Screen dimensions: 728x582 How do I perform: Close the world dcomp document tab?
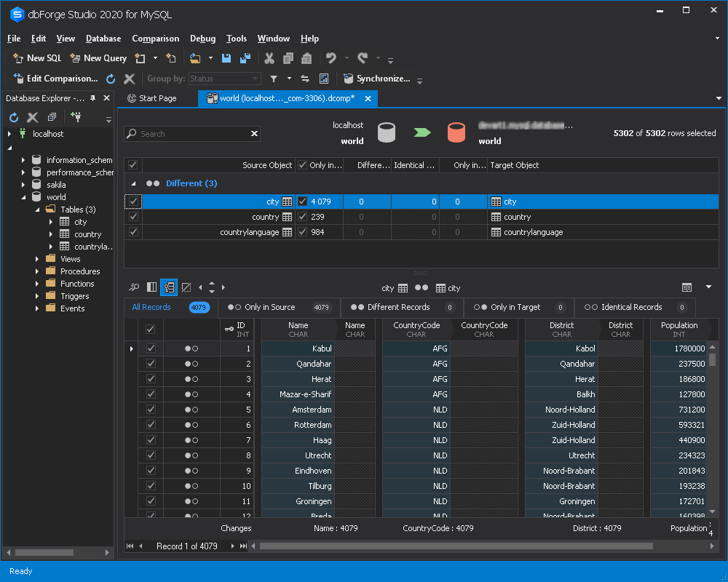point(368,98)
